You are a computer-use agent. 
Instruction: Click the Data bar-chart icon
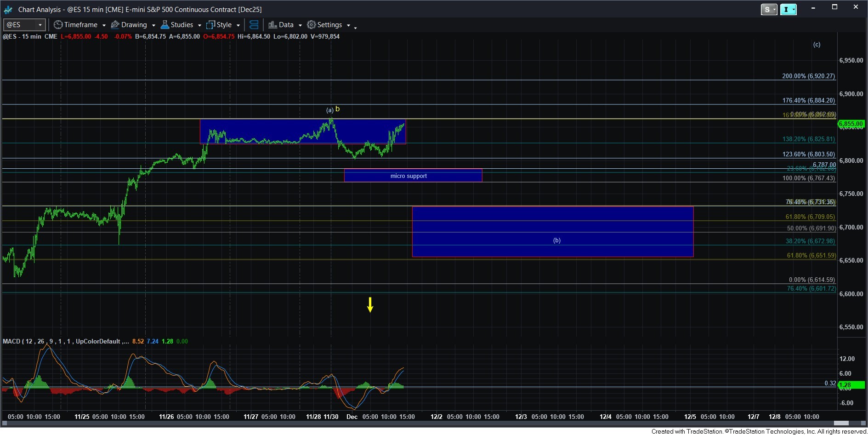coord(272,25)
